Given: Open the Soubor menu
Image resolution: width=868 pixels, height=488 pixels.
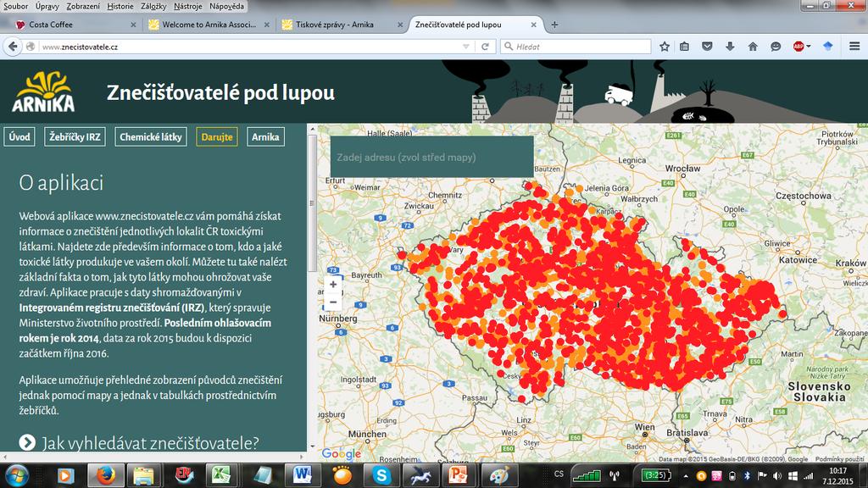Looking at the screenshot, I should 15,6.
